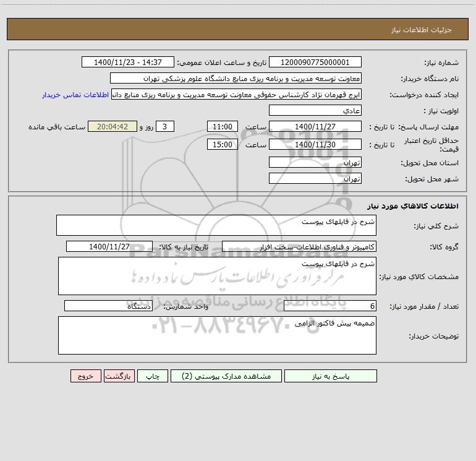
Task: Click the 11:00 time field
Action: pyautogui.click(x=222, y=126)
